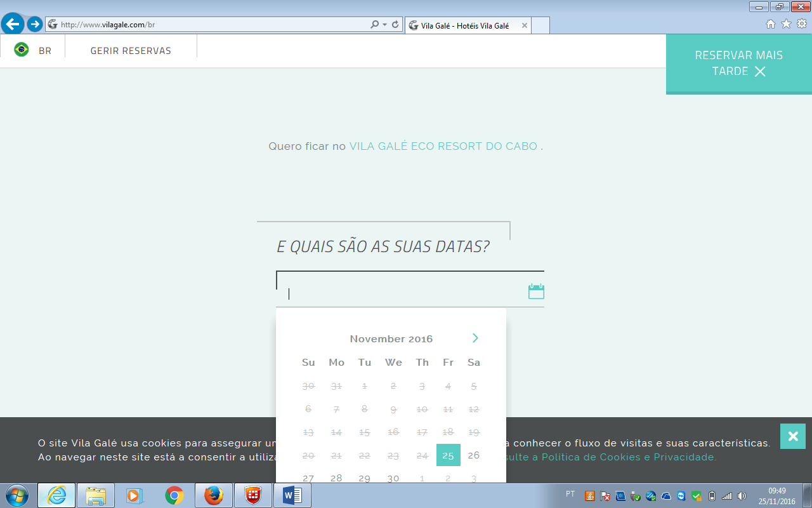The height and width of the screenshot is (508, 812).
Task: Open the calendar icon in date field
Action: pyautogui.click(x=536, y=291)
